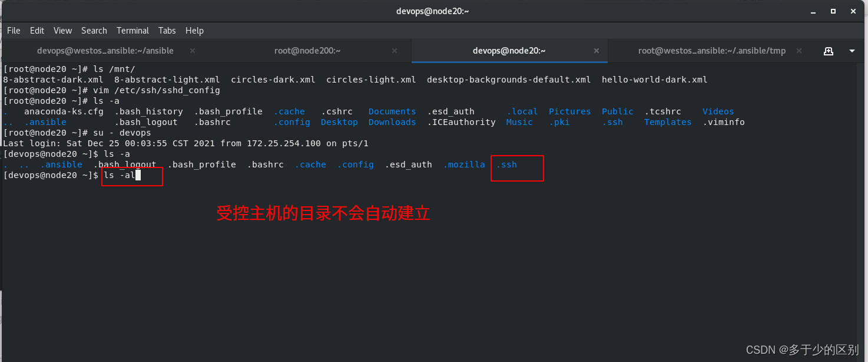Click the su - devops command
Image resolution: width=868 pixels, height=362 pixels.
[x=122, y=133]
